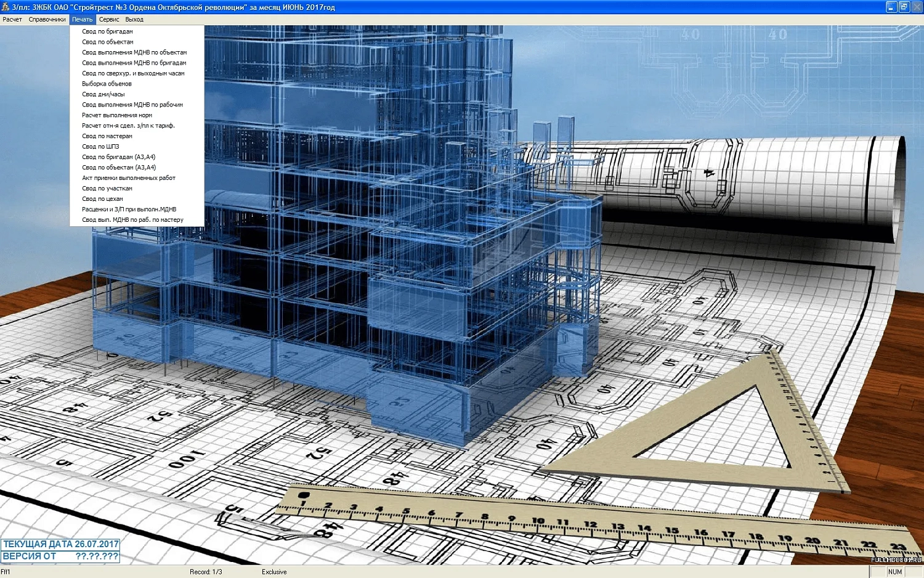Open the Расчет menu
This screenshot has height=578, width=924.
click(x=12, y=20)
